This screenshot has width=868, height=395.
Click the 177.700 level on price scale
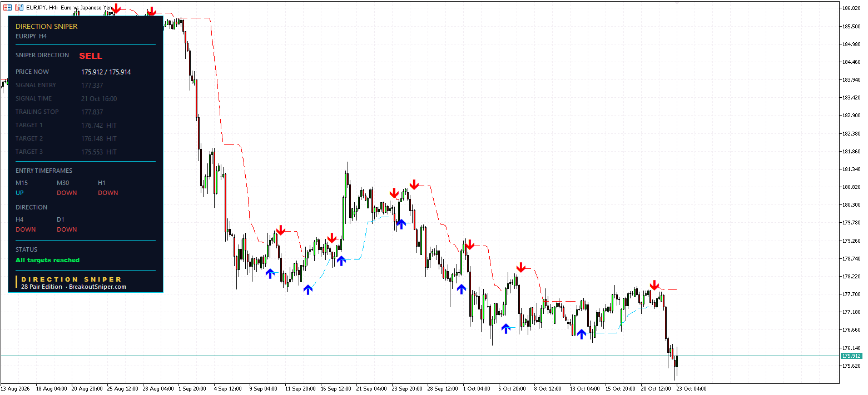(852, 294)
